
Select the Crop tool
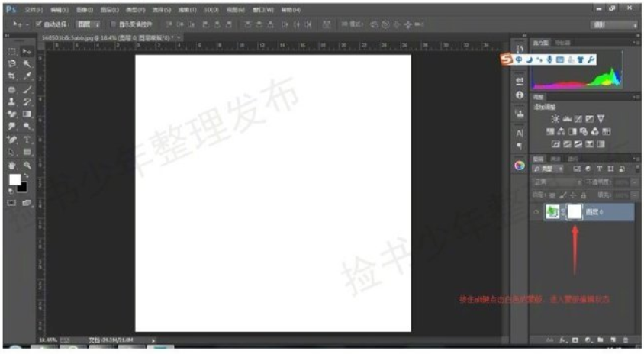click(x=12, y=76)
